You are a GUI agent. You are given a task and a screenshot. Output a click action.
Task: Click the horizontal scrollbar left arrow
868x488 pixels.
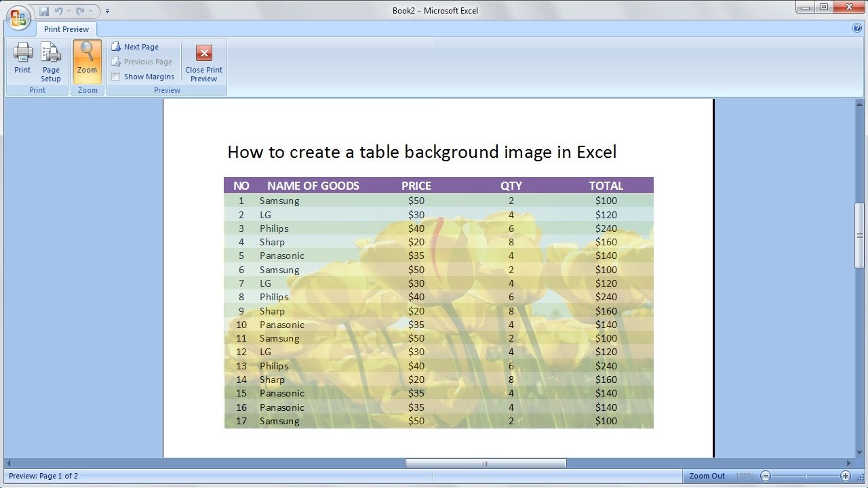click(9, 464)
